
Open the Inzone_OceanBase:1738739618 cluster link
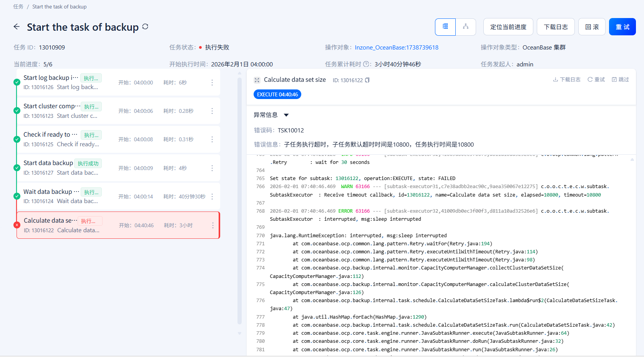(396, 48)
